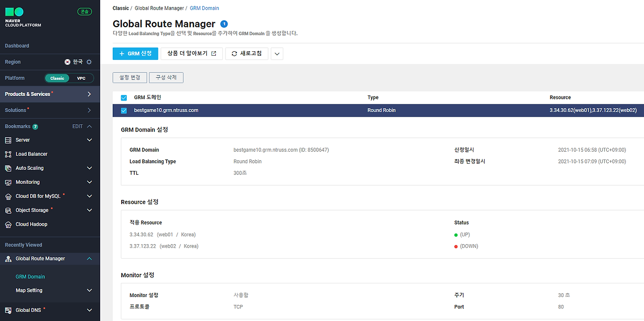This screenshot has height=321, width=644.
Task: Collapse the Bookmarks section chevron
Action: point(90,127)
